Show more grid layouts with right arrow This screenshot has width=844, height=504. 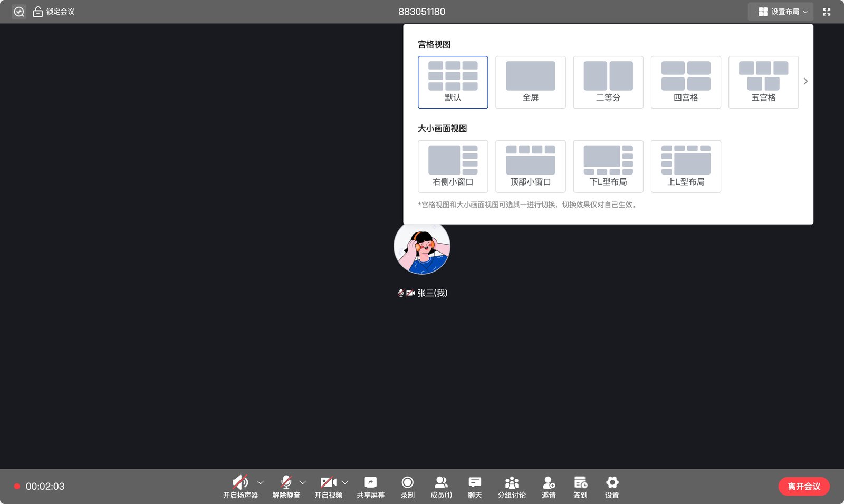(805, 81)
